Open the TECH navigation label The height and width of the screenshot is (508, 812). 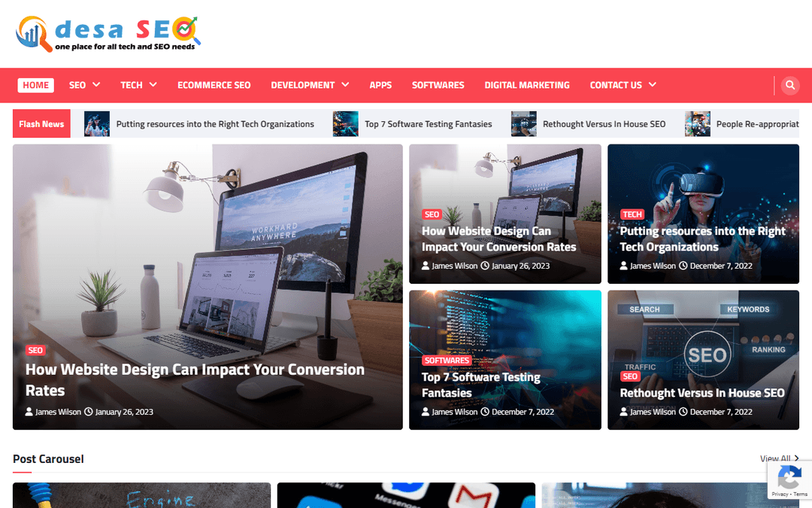(132, 85)
